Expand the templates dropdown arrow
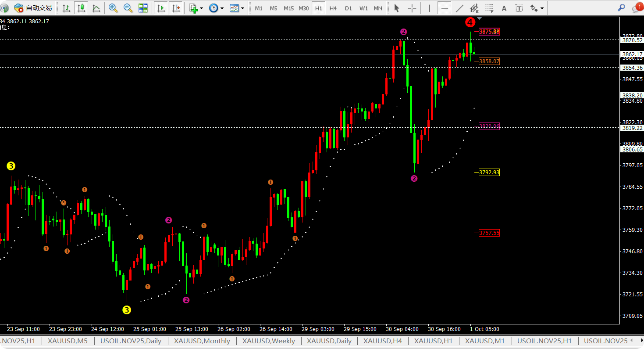 tap(242, 8)
